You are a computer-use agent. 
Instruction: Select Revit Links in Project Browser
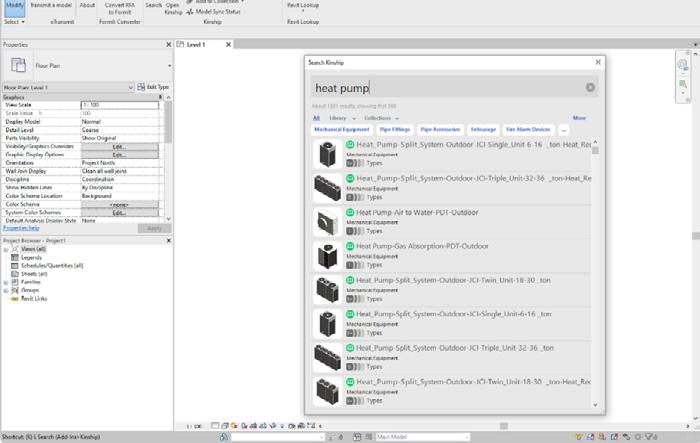click(x=34, y=299)
